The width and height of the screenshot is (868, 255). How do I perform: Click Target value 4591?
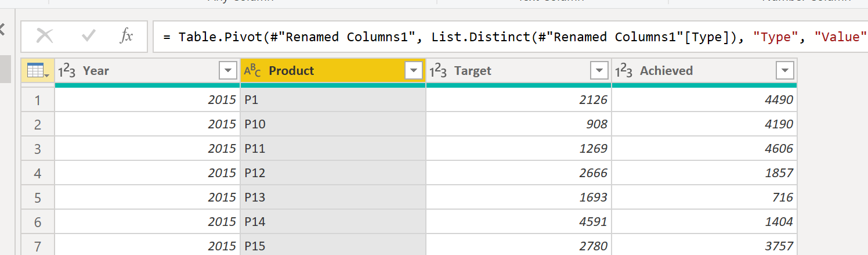519,222
